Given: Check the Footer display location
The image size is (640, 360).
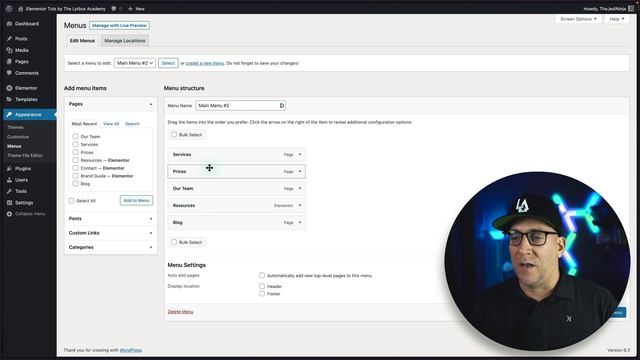Looking at the screenshot, I should point(262,293).
